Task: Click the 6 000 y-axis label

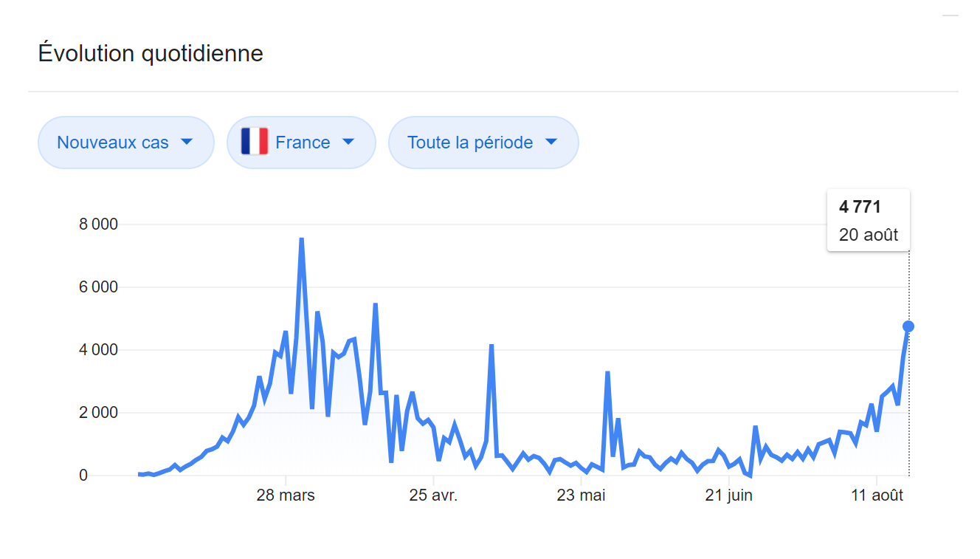Action: 98,287
